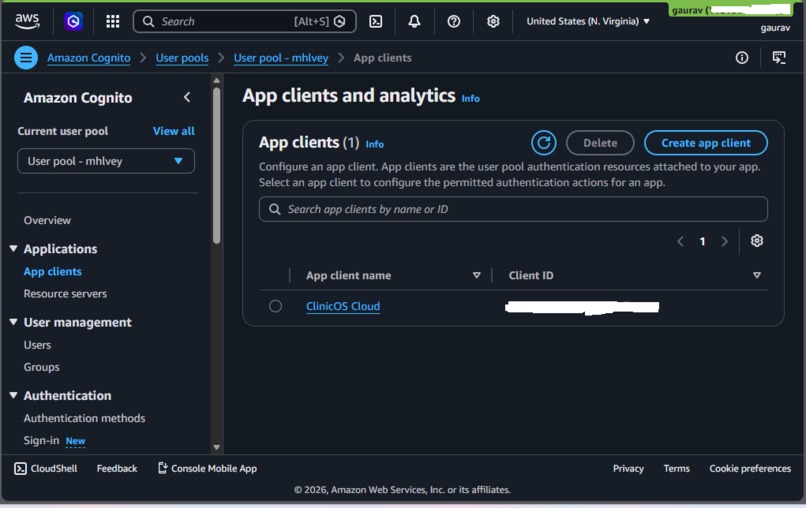806x508 pixels.
Task: Open Resource servers in the sidebar
Action: pyautogui.click(x=65, y=294)
